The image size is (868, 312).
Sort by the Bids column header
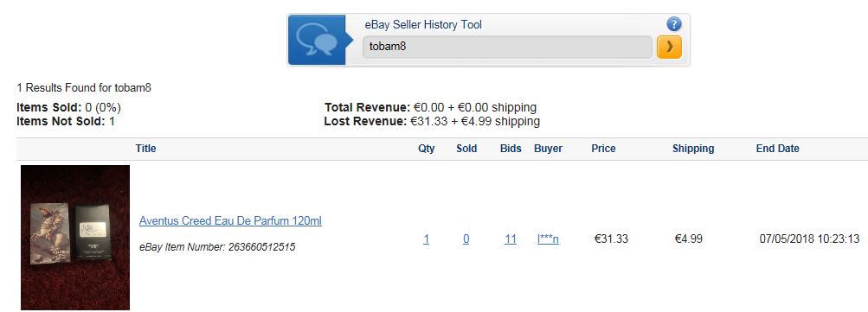(x=511, y=149)
